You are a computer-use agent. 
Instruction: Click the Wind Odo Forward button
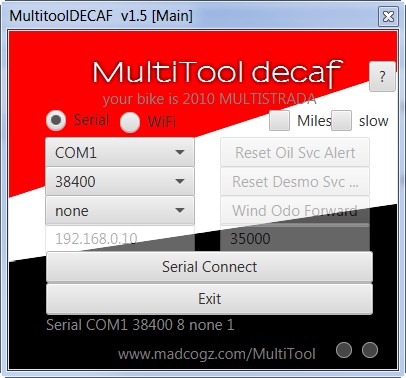(x=295, y=211)
